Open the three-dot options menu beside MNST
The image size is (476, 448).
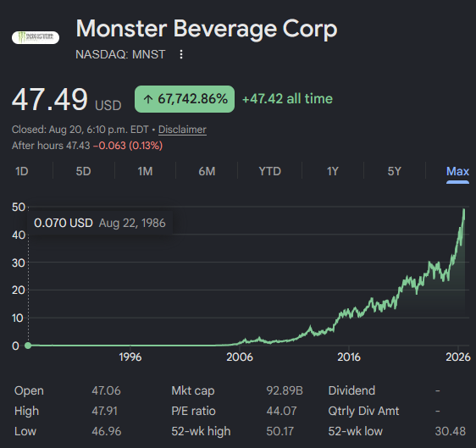pyautogui.click(x=181, y=55)
